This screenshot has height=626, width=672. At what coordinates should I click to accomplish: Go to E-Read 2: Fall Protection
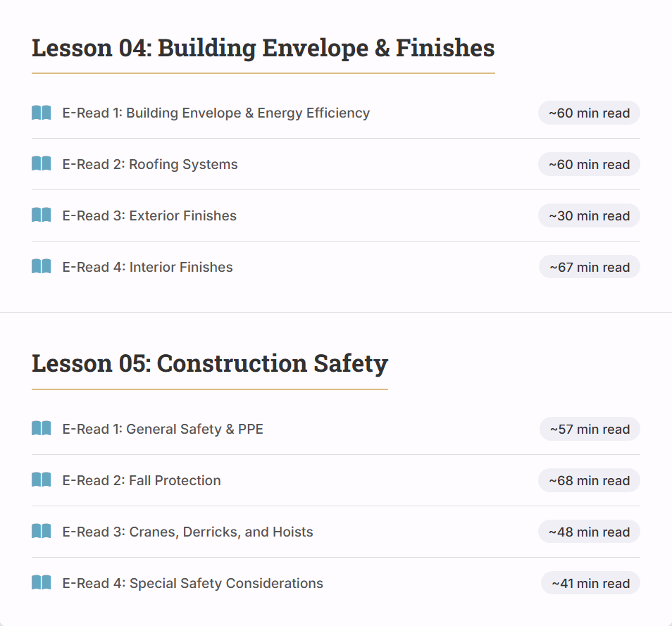[x=142, y=480]
